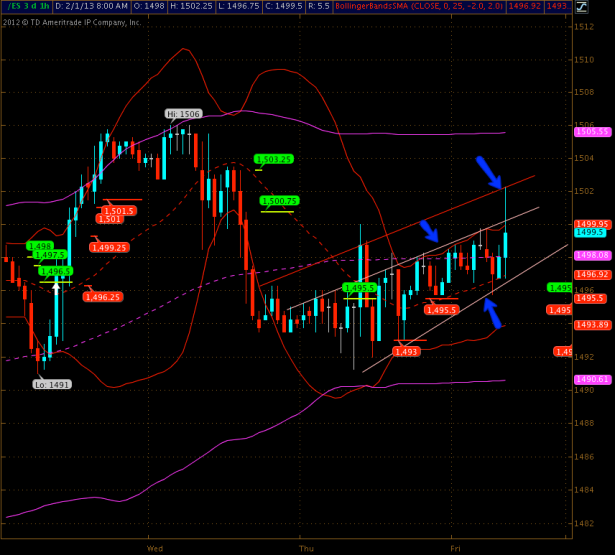
Task: Click the topmost blue arrow annotation
Action: (x=488, y=172)
